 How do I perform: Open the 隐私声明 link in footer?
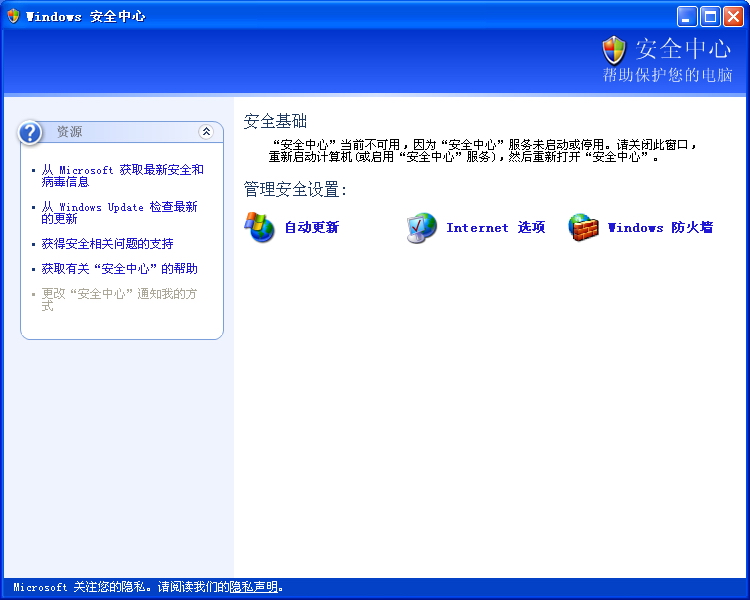[x=254, y=587]
